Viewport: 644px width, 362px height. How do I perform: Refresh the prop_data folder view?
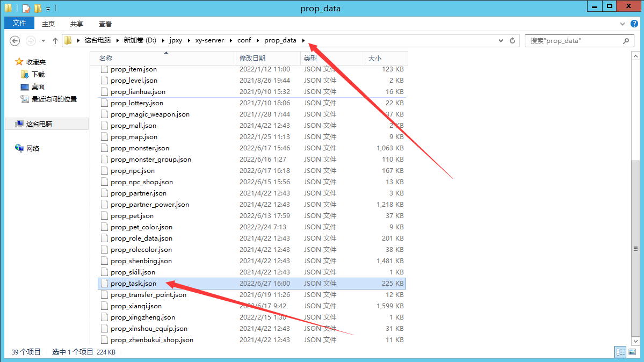click(x=512, y=41)
